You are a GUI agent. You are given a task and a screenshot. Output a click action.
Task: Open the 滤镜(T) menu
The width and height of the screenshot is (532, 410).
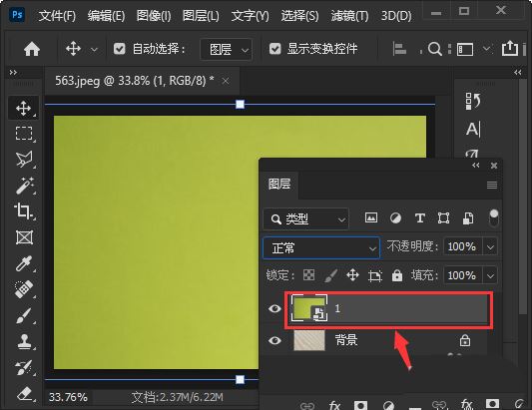[x=349, y=16]
